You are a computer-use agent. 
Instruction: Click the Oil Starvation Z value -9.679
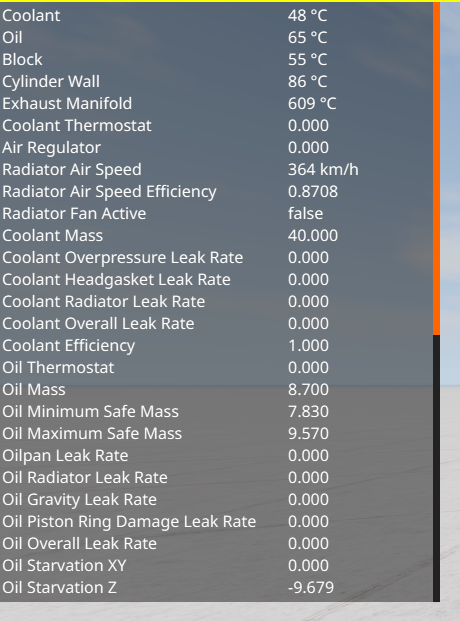[311, 587]
